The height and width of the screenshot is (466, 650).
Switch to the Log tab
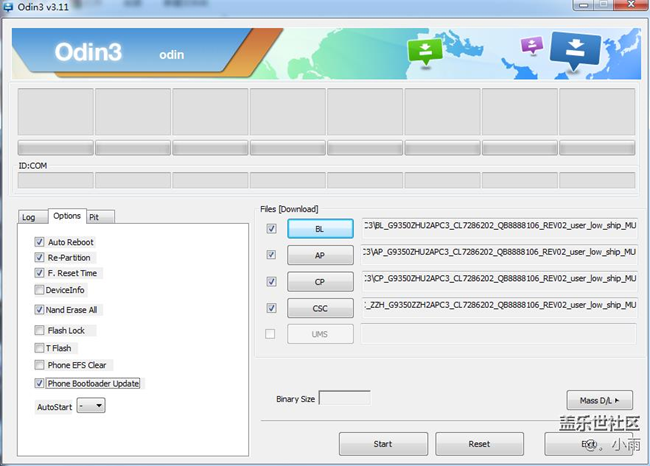tap(29, 216)
